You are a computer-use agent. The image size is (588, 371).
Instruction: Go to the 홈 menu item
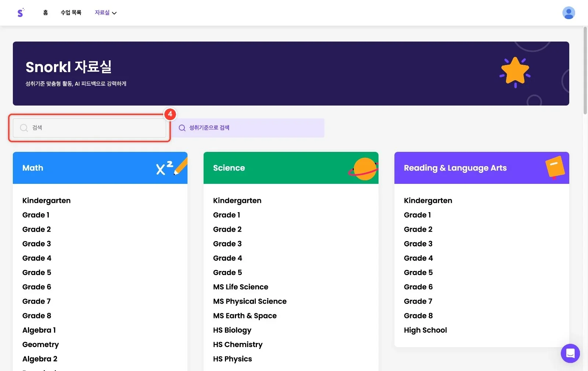[46, 13]
